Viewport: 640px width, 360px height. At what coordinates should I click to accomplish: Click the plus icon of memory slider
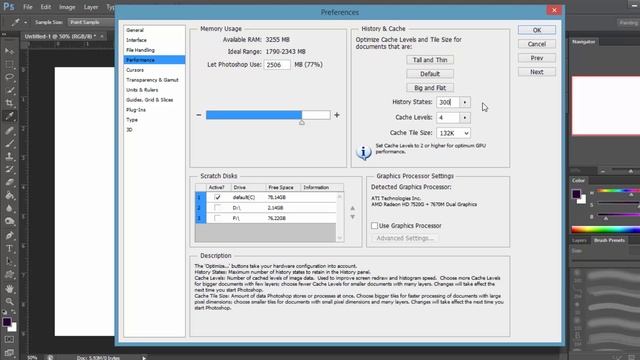tap(337, 115)
